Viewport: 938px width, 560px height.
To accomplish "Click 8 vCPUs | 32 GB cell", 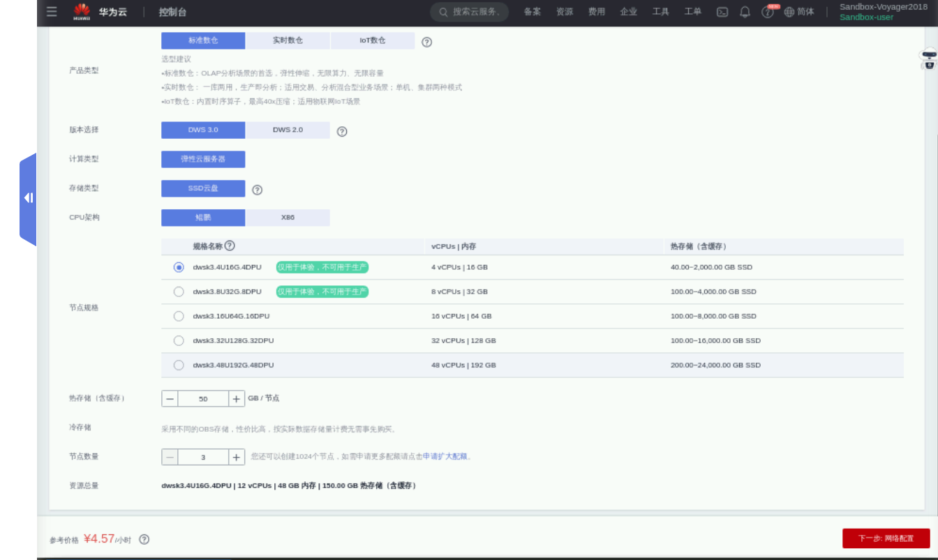I will tap(459, 292).
